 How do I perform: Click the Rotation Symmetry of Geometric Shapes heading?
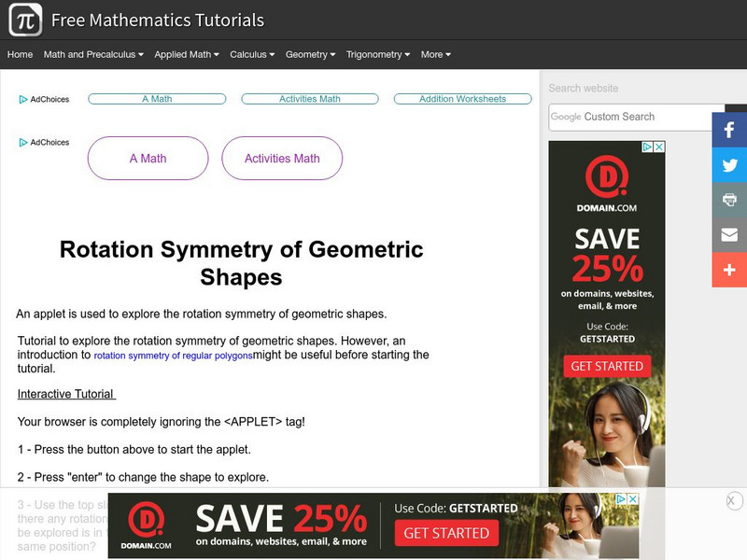click(241, 263)
